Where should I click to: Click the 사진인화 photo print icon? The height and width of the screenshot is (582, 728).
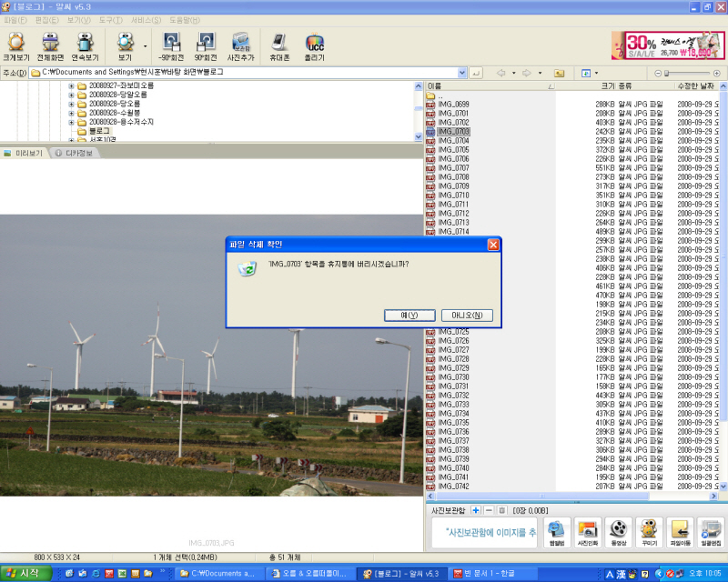click(x=587, y=532)
